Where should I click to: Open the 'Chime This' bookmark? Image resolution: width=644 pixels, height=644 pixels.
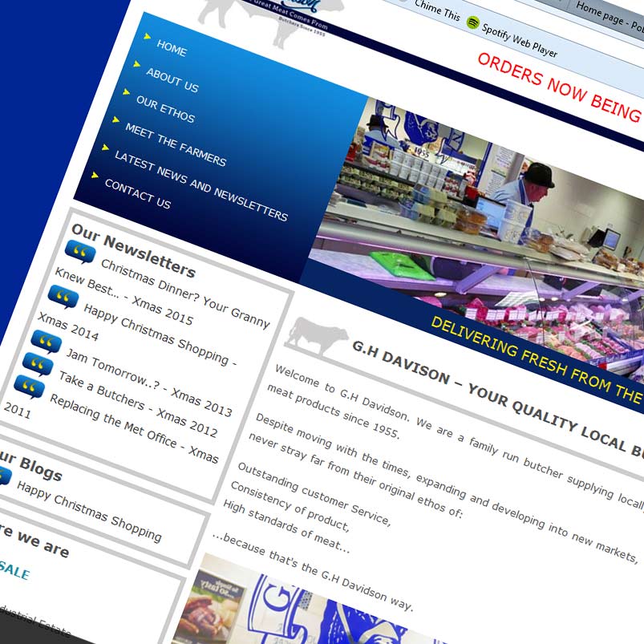tap(437, 10)
